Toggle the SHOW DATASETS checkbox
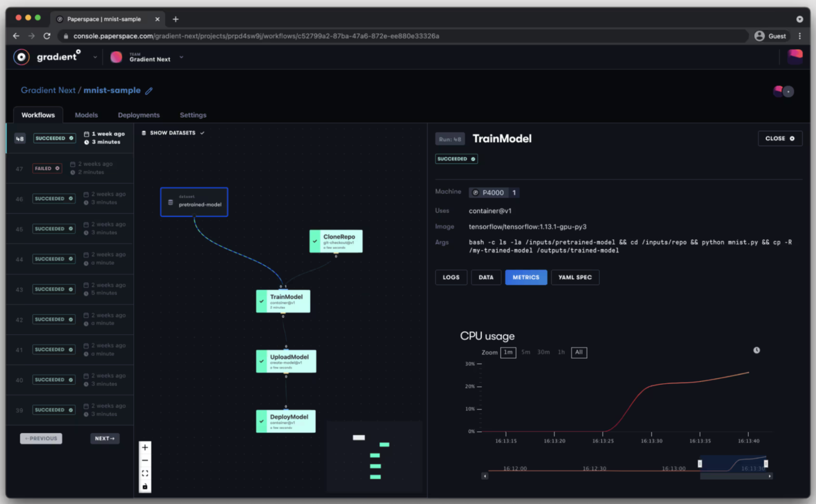This screenshot has width=816, height=504. [x=202, y=132]
